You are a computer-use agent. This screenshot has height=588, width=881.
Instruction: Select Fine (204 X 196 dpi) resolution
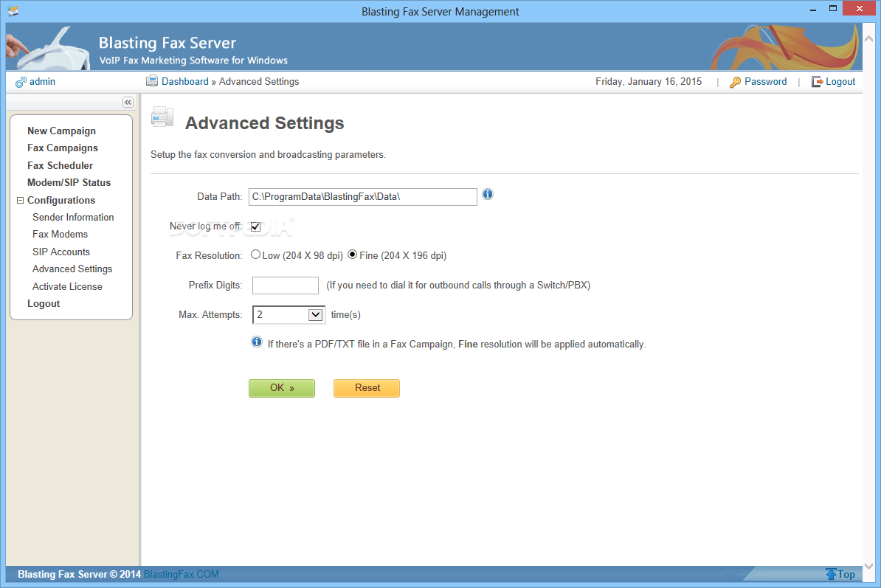pos(352,255)
